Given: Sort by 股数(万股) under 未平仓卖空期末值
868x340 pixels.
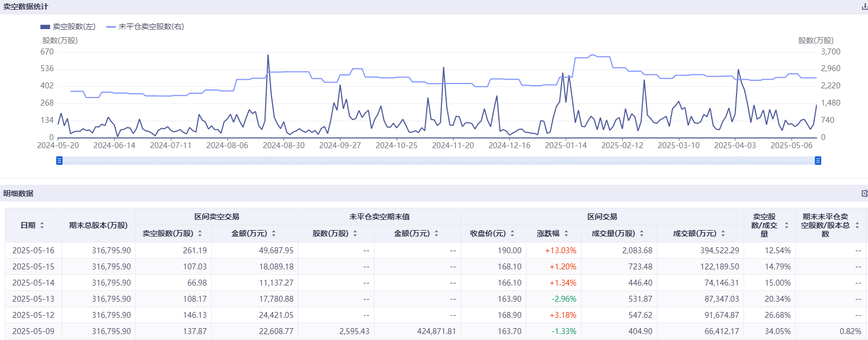Looking at the screenshot, I should pyautogui.click(x=355, y=233).
